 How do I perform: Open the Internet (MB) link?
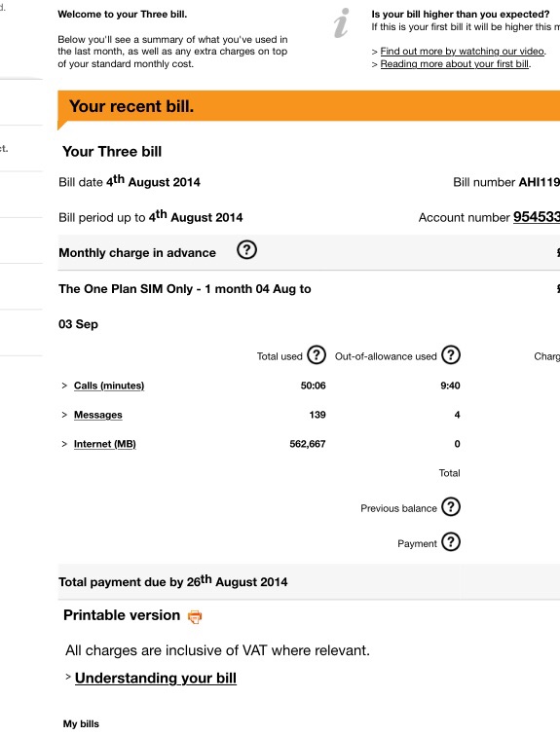tap(104, 444)
